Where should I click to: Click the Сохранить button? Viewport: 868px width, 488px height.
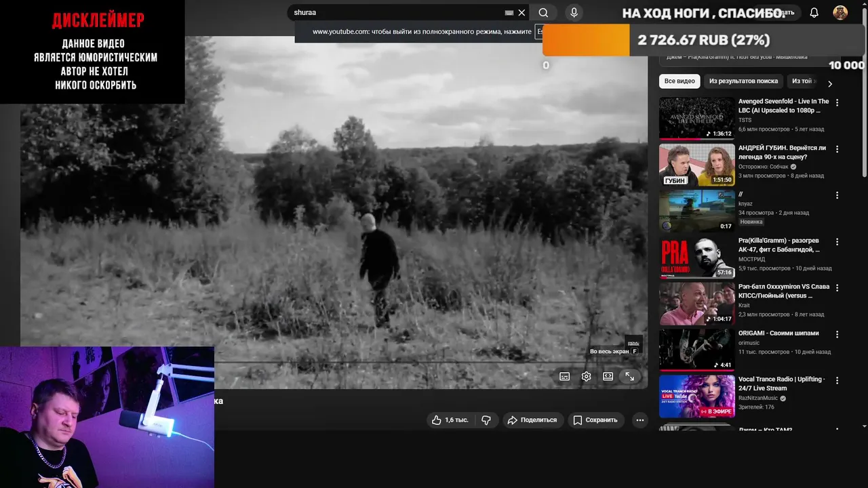pyautogui.click(x=595, y=420)
